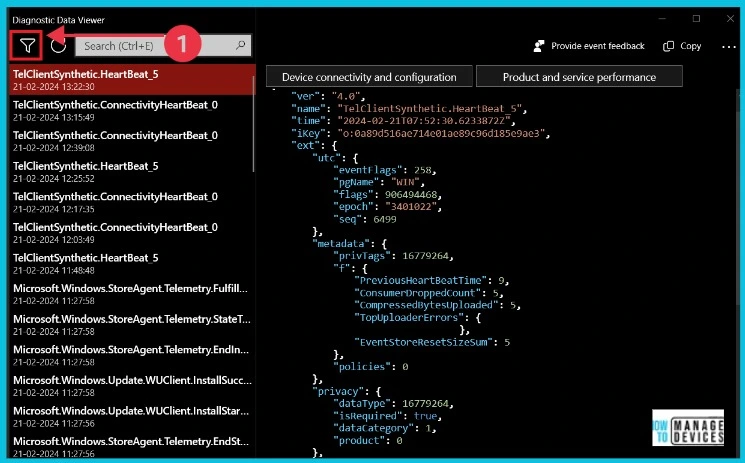
Task: Click the "name" value TelClientSynthetic.HeartBeat_5
Action: click(429, 108)
